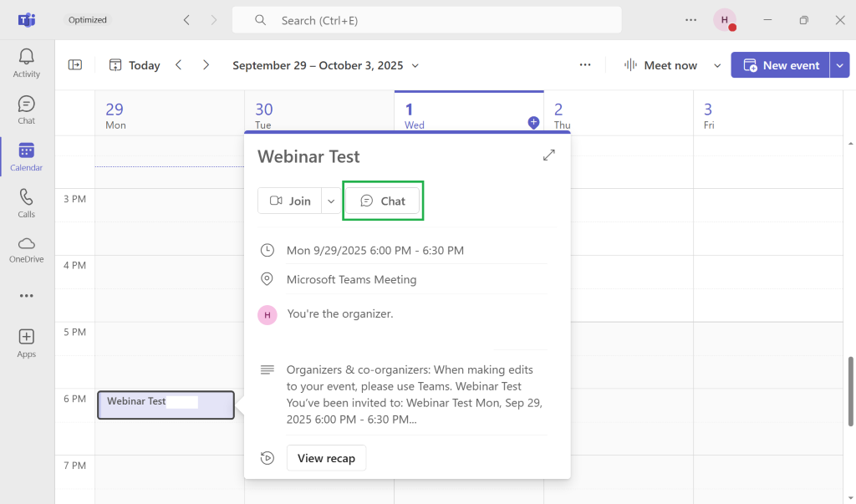The image size is (856, 504).
Task: Open more calendar options ellipsis
Action: tap(585, 65)
